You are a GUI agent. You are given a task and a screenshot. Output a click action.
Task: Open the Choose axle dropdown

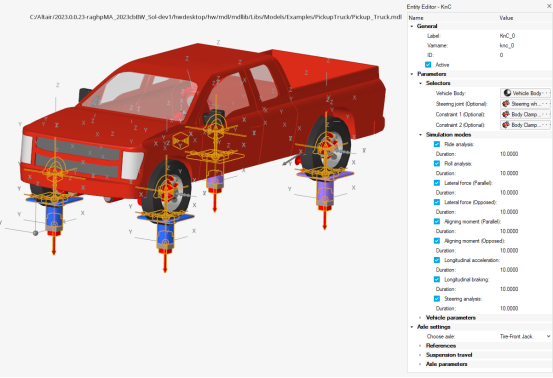tap(548, 336)
